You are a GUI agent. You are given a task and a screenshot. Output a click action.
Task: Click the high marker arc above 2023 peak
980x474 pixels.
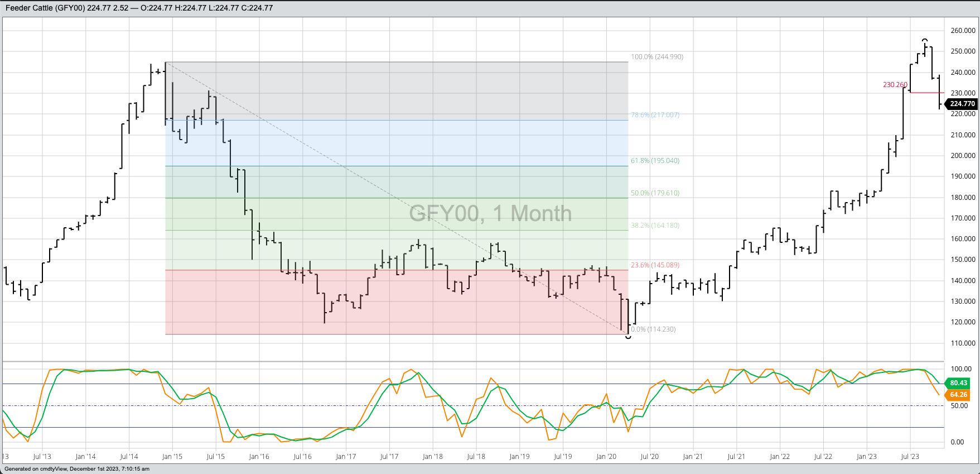(x=925, y=40)
